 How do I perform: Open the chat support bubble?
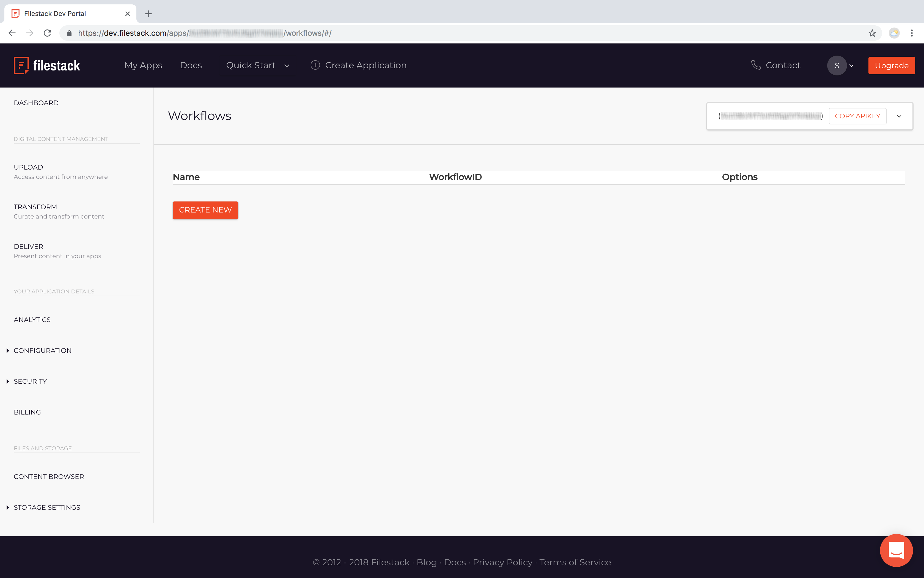(x=896, y=550)
